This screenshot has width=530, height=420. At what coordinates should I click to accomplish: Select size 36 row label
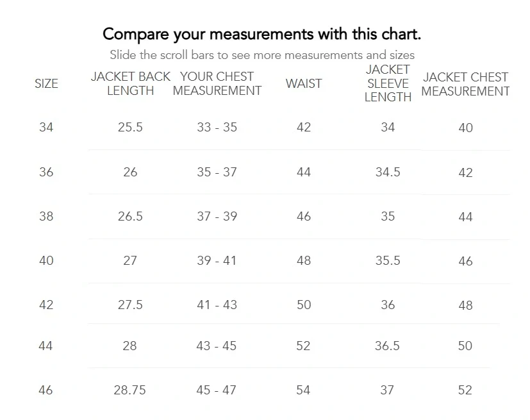point(46,172)
